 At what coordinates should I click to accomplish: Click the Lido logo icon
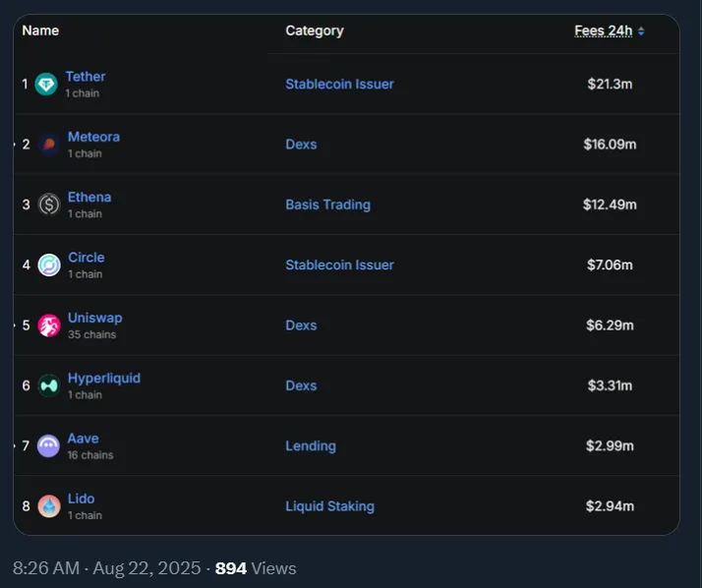coord(48,506)
